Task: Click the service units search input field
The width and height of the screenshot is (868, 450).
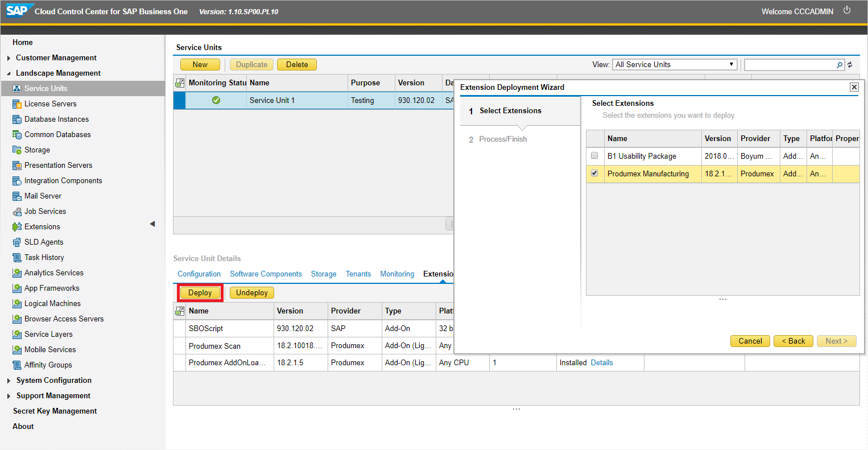Action: (790, 65)
